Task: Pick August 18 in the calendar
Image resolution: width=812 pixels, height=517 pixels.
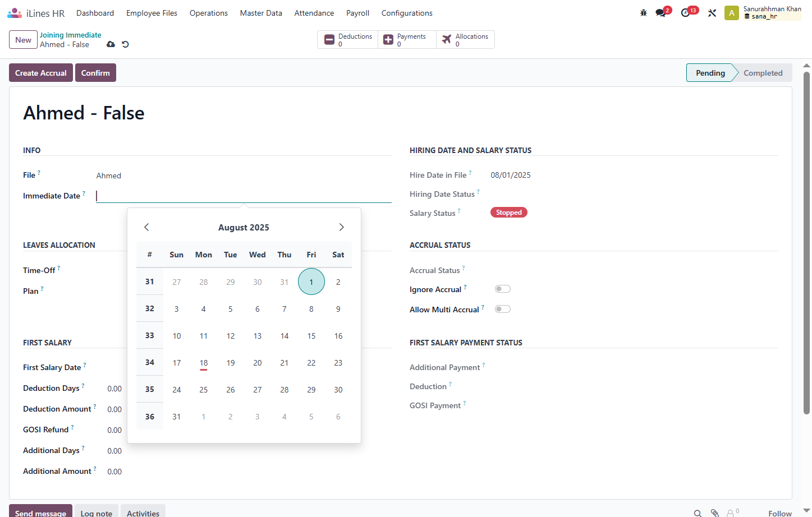Action: click(x=204, y=363)
